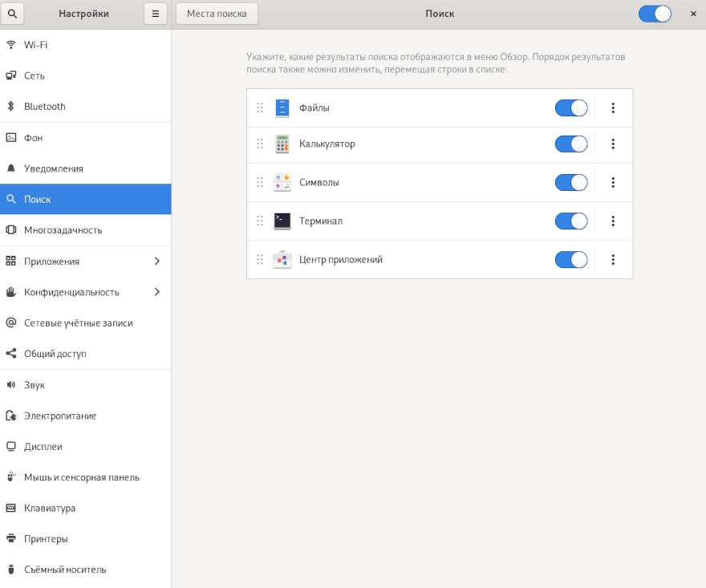Screen dimensions: 706x588
Task: Click the Центр приложений app icon
Action: [282, 260]
